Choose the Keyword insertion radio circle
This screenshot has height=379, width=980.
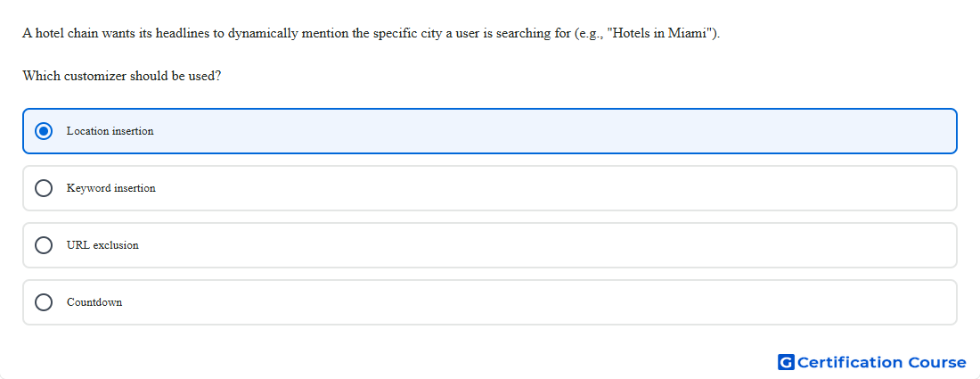pos(44,188)
